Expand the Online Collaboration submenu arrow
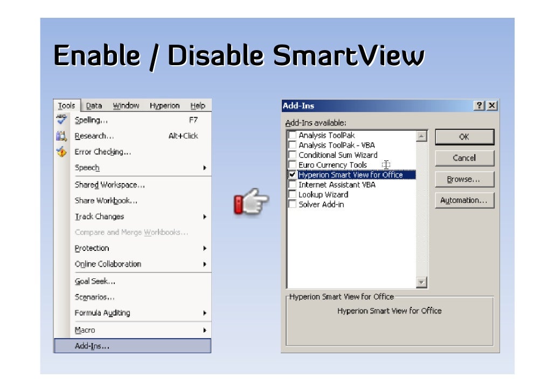 coord(205,264)
